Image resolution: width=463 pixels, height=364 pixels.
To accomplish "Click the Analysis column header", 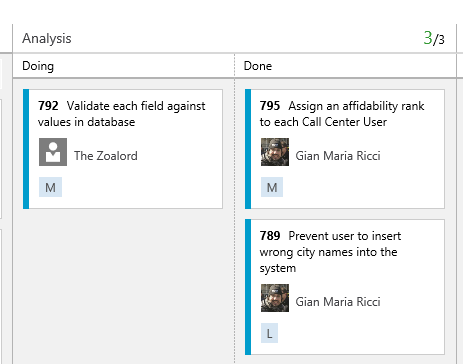I will point(47,38).
